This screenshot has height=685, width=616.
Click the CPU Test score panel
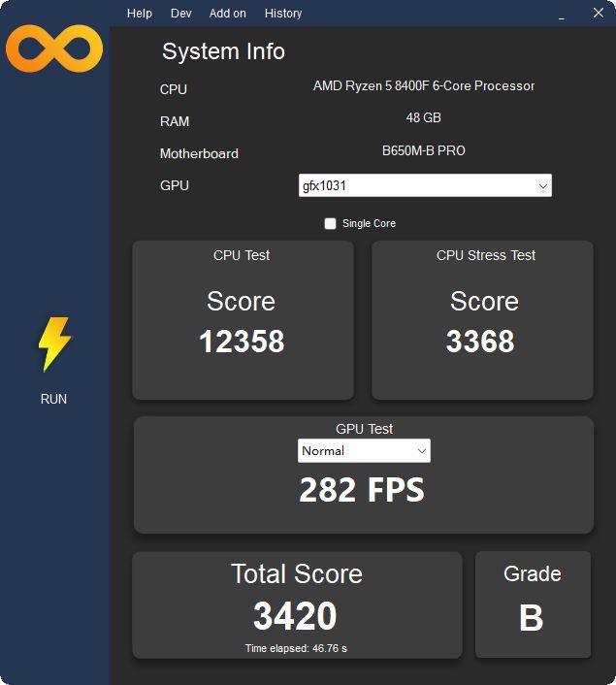[243, 320]
